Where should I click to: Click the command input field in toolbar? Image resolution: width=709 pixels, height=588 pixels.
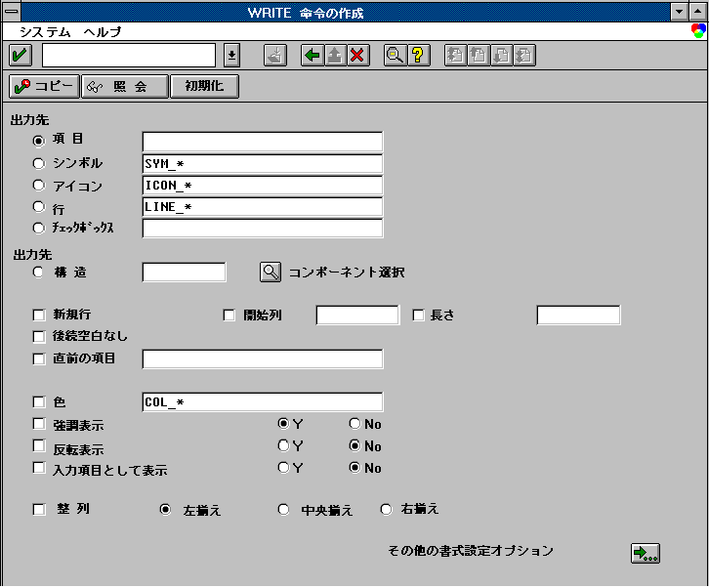[x=129, y=56]
